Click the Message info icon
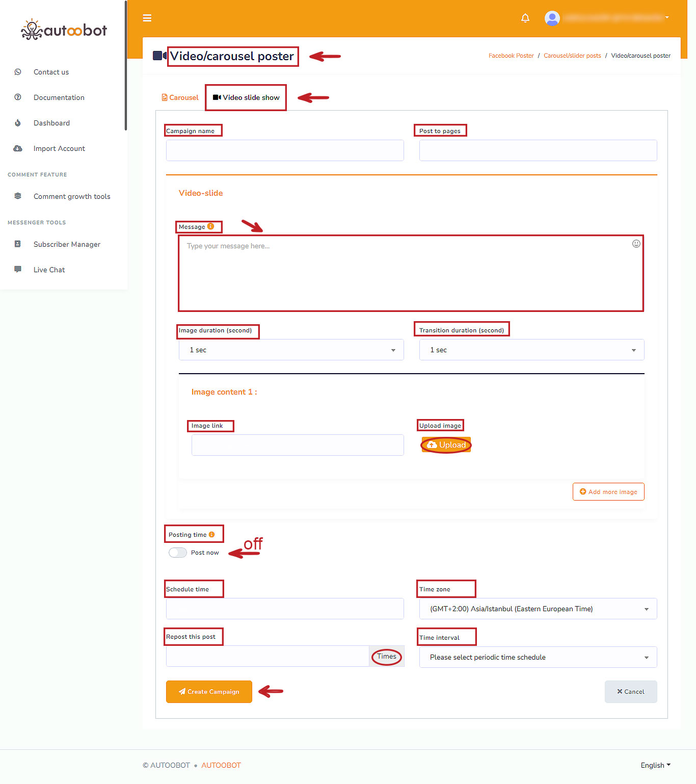This screenshot has width=696, height=784. 211,226
